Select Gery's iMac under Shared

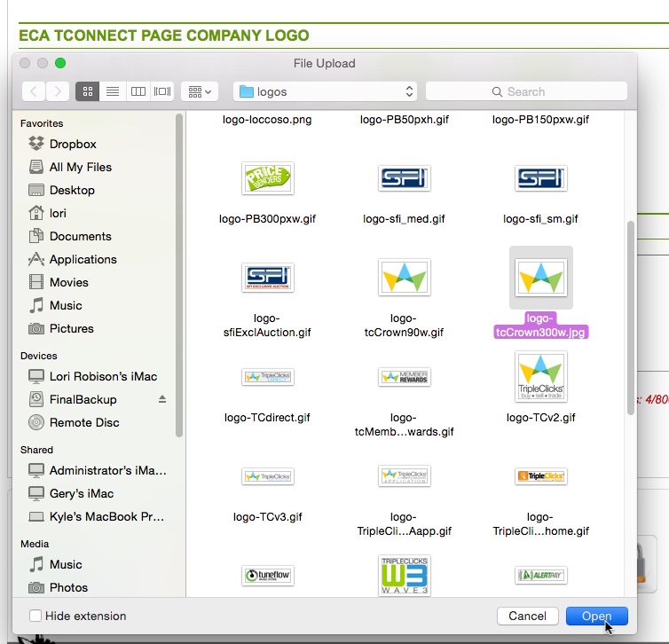point(82,493)
